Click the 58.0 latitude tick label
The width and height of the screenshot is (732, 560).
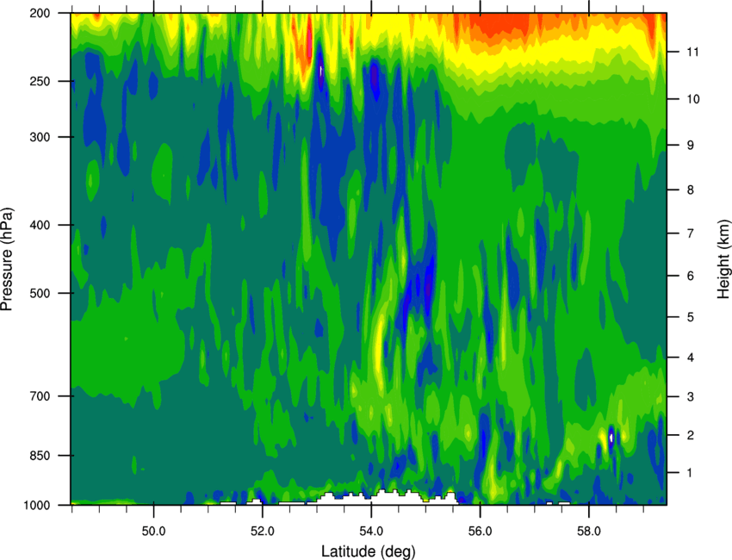pos(589,532)
